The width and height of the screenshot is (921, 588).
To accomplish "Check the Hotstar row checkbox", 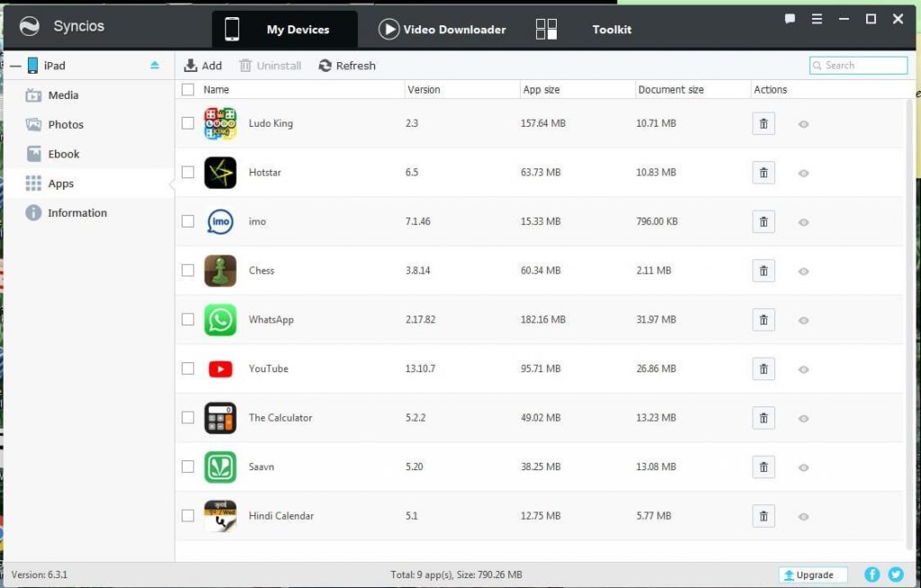I will [x=188, y=172].
